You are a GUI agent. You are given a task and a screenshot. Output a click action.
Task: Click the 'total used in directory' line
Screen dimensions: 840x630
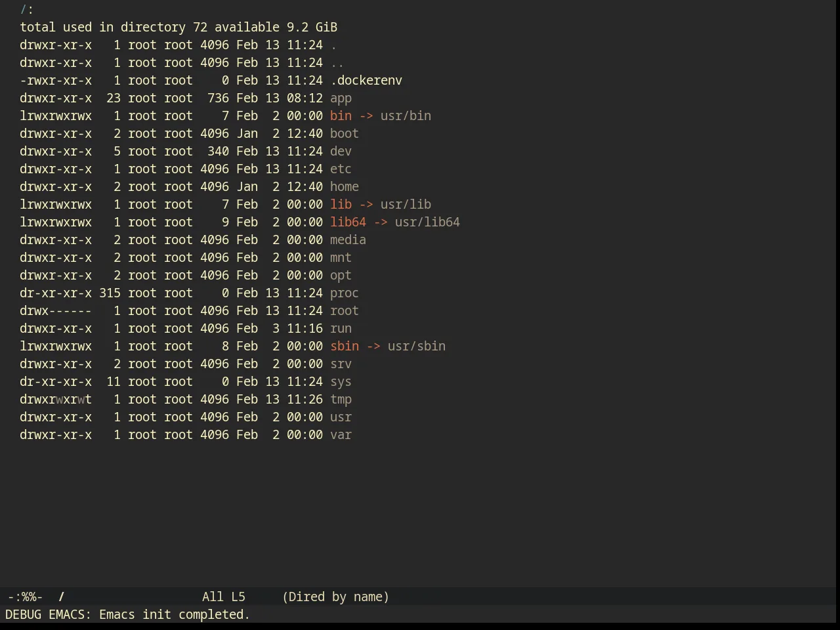pos(178,28)
